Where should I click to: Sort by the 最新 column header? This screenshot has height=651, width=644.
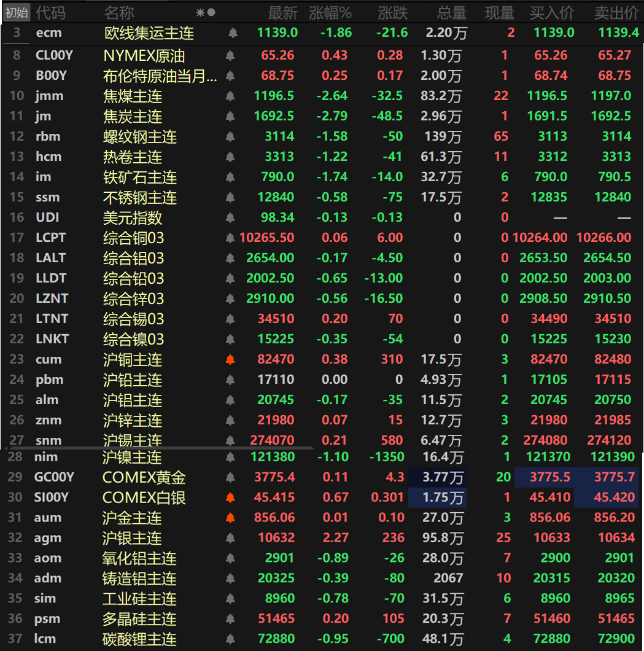(x=283, y=12)
